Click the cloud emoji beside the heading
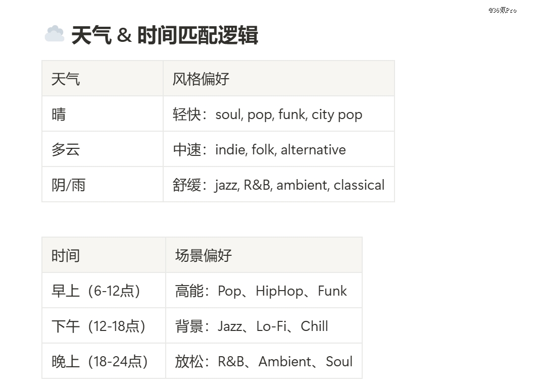Viewport: 541px width, 392px height. click(x=54, y=35)
